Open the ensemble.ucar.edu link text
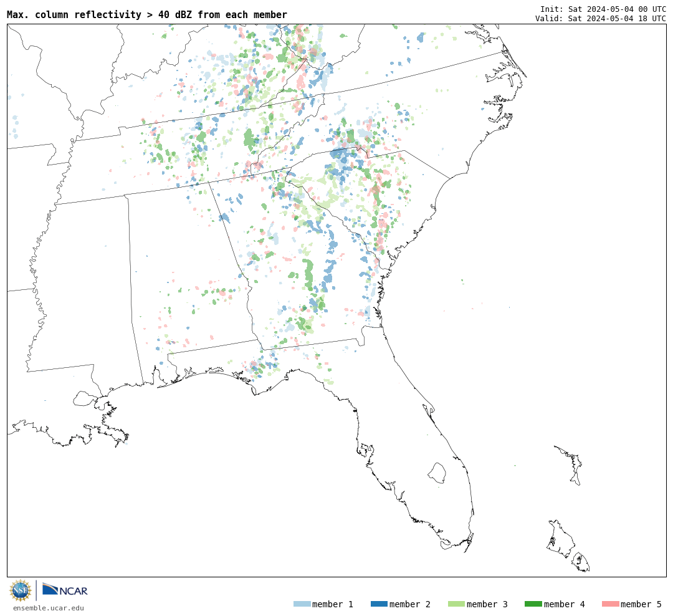673x616 pixels. 49,608
